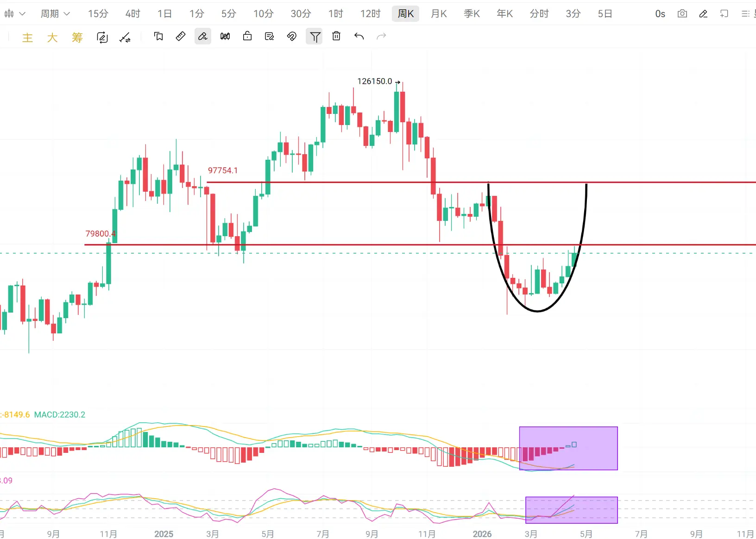Click the rotate-edit square icon

pyautogui.click(x=102, y=37)
